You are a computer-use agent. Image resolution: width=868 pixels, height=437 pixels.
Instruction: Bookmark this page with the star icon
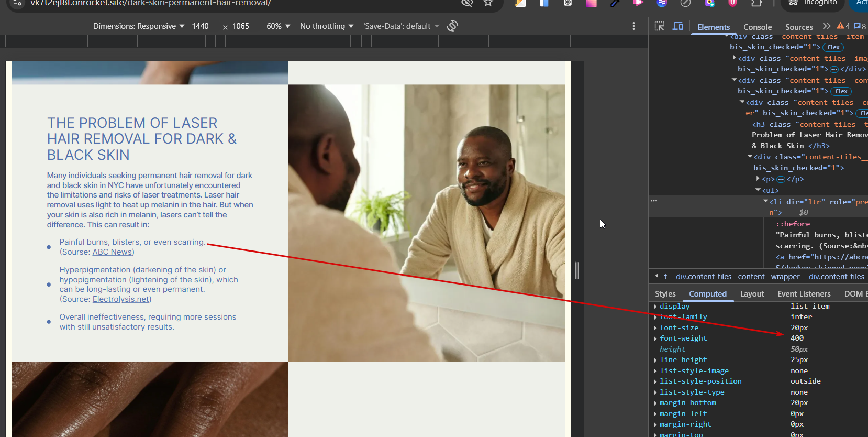488,3
